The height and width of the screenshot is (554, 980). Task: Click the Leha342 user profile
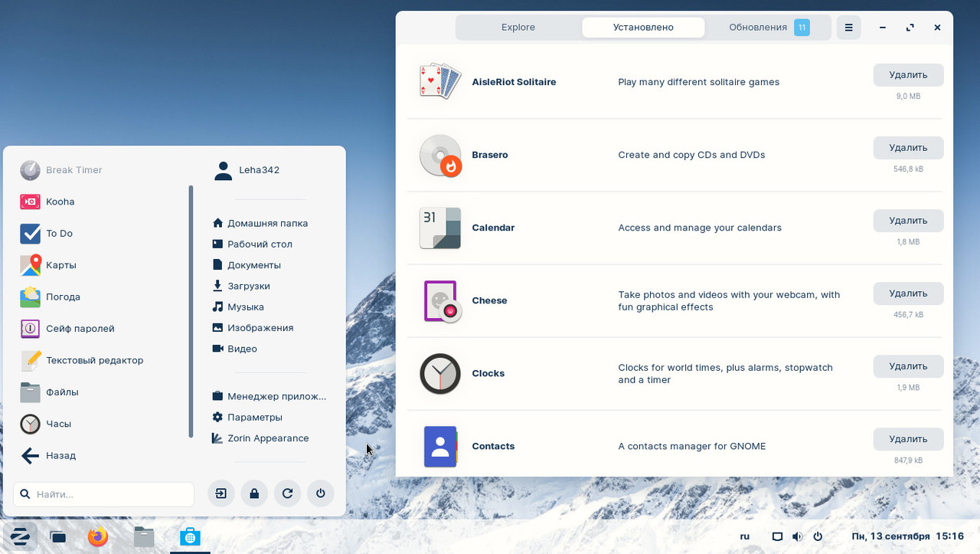click(x=247, y=170)
